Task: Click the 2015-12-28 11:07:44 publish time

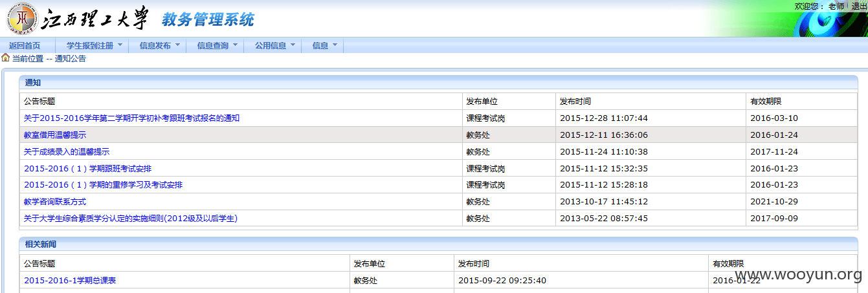Action: click(x=604, y=118)
